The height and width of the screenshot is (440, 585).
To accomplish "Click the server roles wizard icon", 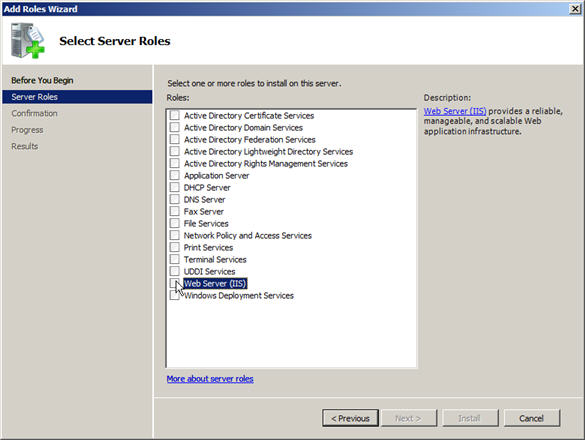I will coord(28,40).
